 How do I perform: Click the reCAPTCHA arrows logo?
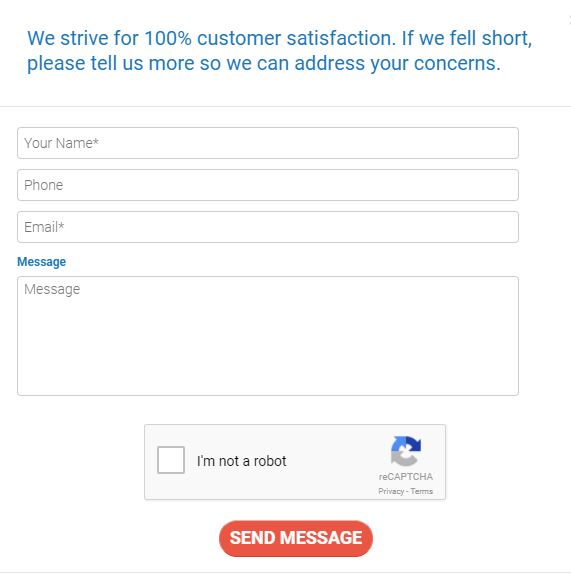click(406, 451)
